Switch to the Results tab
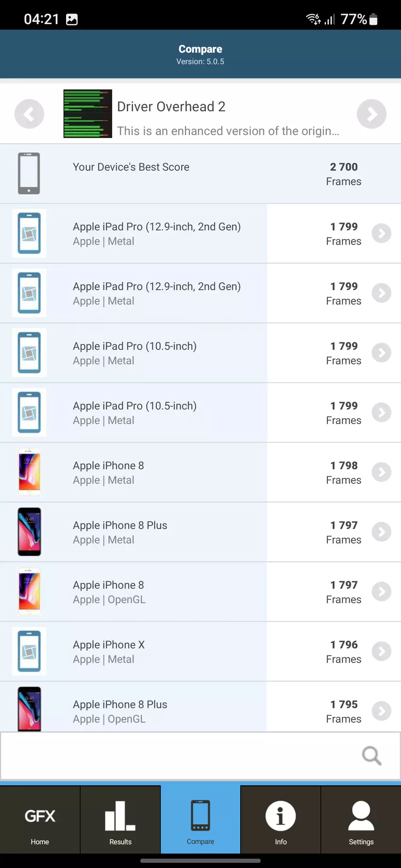The width and height of the screenshot is (401, 868). tap(120, 820)
